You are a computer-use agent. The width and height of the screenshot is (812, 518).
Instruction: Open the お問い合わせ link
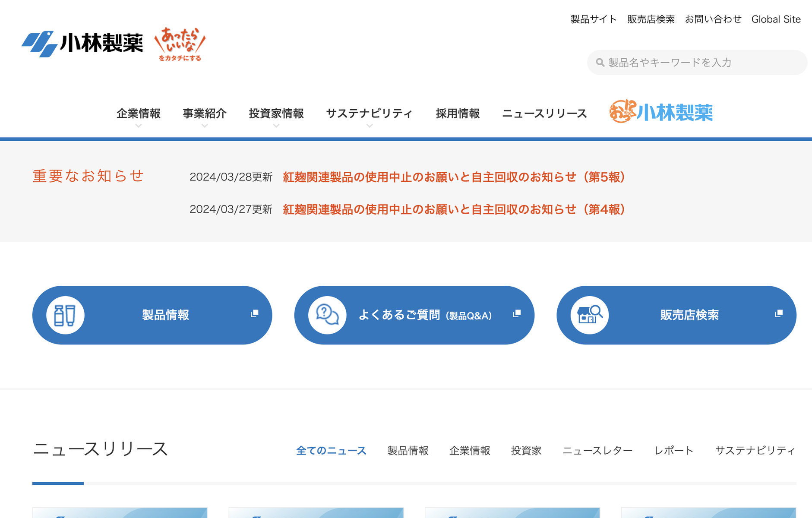pos(713,19)
